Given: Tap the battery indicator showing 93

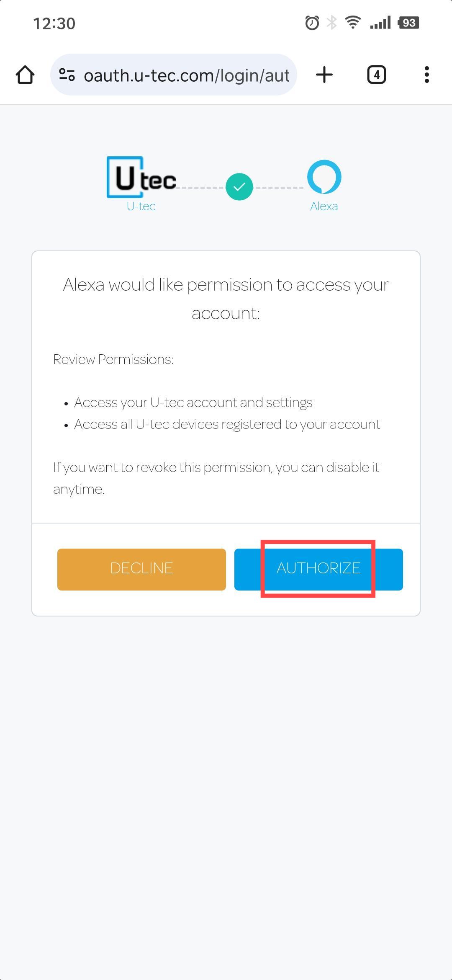Looking at the screenshot, I should [408, 23].
